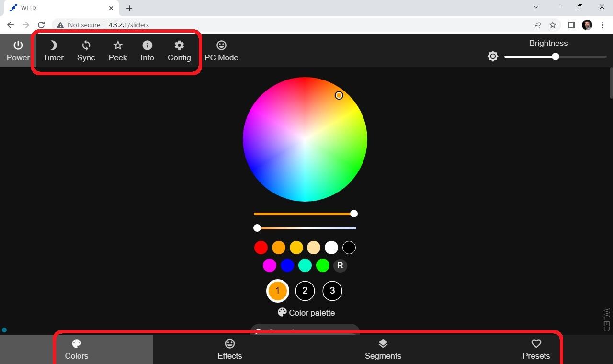Choose the orange quick color swatch
The height and width of the screenshot is (364, 613).
click(x=279, y=248)
